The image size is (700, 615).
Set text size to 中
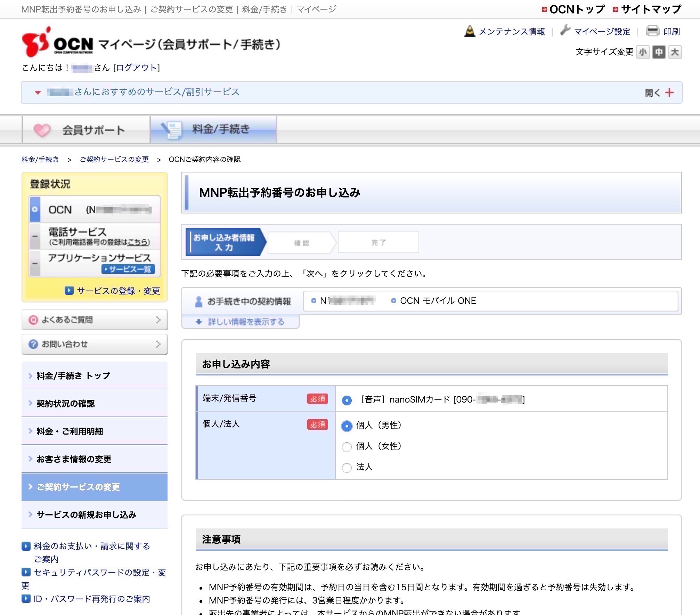[x=659, y=52]
